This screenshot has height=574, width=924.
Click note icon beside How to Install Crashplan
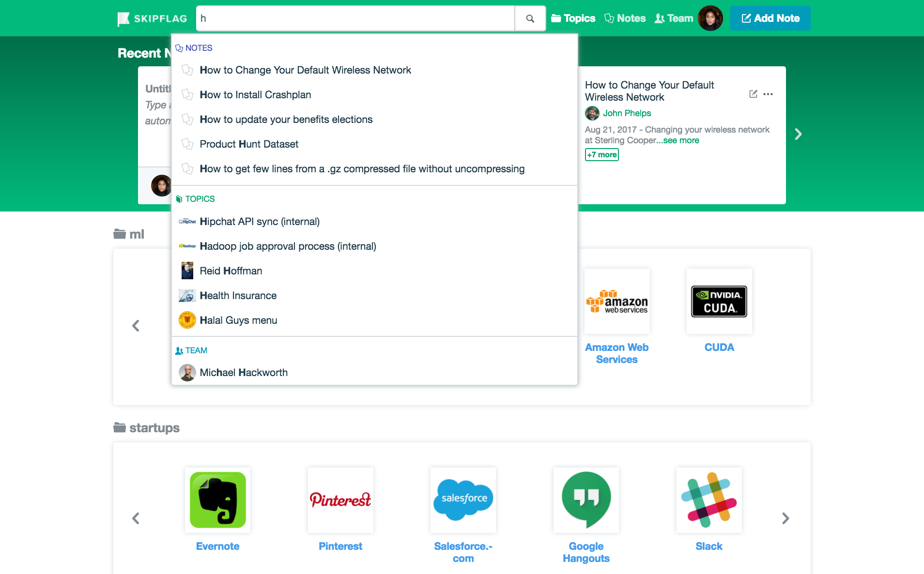pos(187,94)
